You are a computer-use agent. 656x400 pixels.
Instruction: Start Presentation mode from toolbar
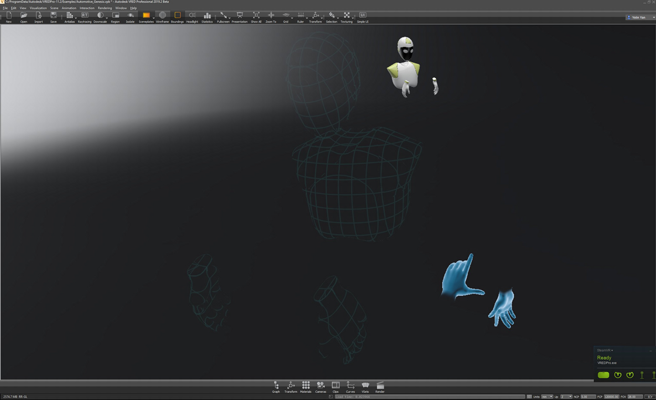pyautogui.click(x=239, y=17)
